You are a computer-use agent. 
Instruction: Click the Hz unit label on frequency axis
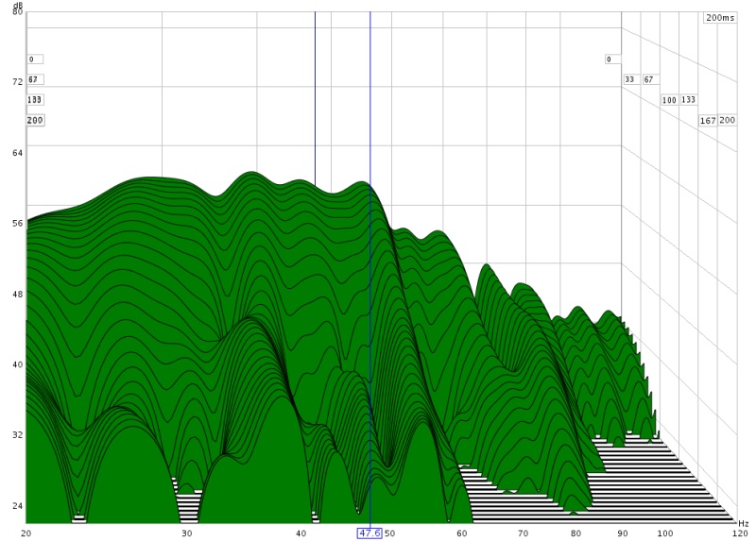click(743, 523)
